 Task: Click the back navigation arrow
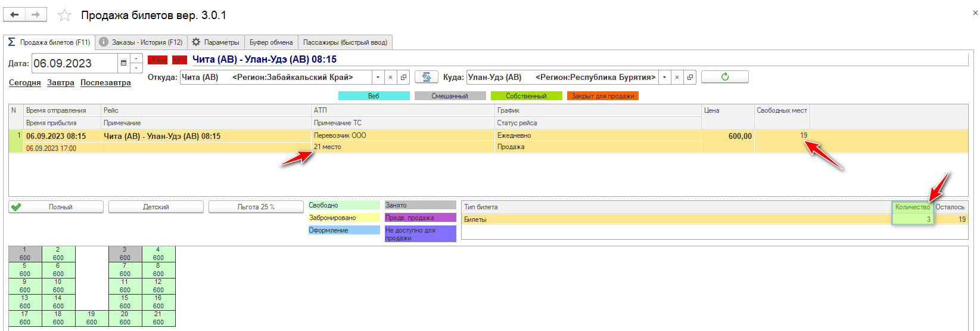[x=14, y=15]
